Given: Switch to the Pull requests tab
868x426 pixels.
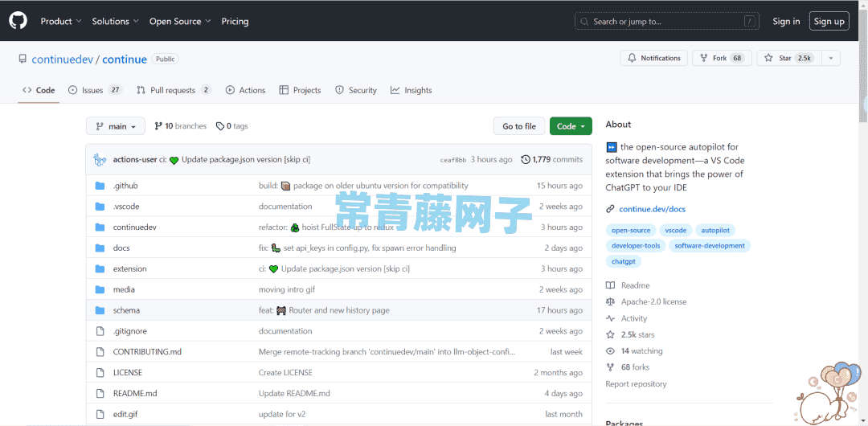Looking at the screenshot, I should click(x=174, y=90).
